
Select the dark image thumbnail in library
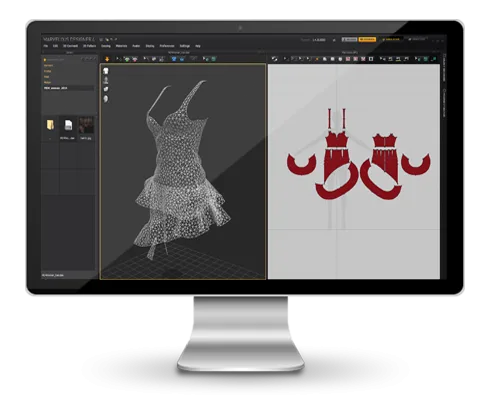pyautogui.click(x=86, y=125)
